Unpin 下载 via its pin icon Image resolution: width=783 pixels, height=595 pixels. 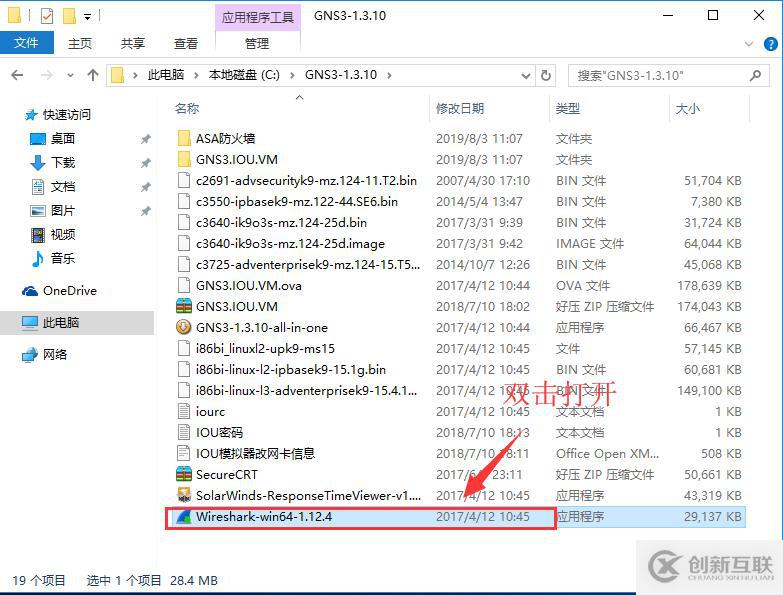coord(145,163)
